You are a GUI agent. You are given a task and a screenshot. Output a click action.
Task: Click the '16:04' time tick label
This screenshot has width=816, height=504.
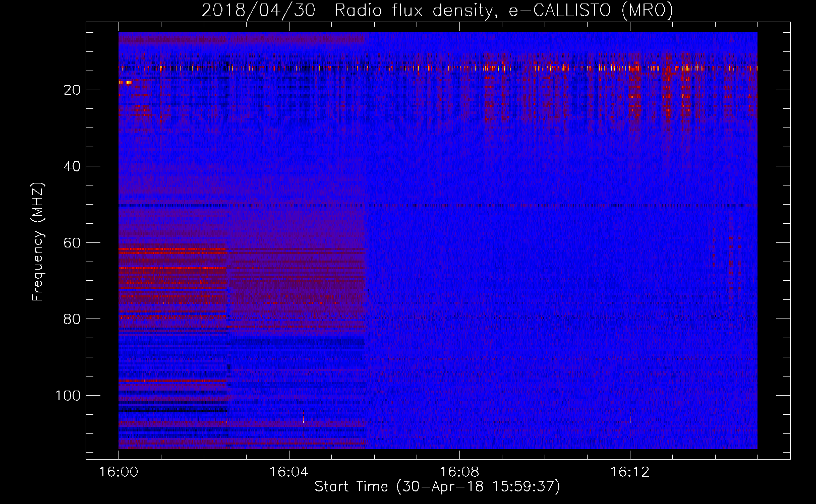[289, 472]
